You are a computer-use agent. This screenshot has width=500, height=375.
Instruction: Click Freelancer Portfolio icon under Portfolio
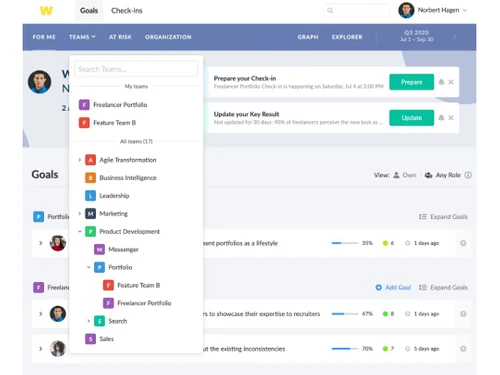108,303
